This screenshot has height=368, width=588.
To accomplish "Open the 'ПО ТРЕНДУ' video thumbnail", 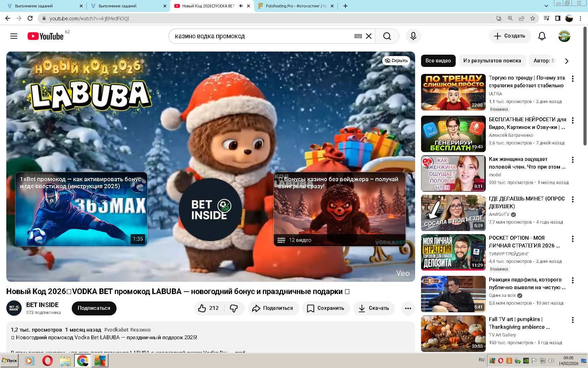I will click(453, 92).
